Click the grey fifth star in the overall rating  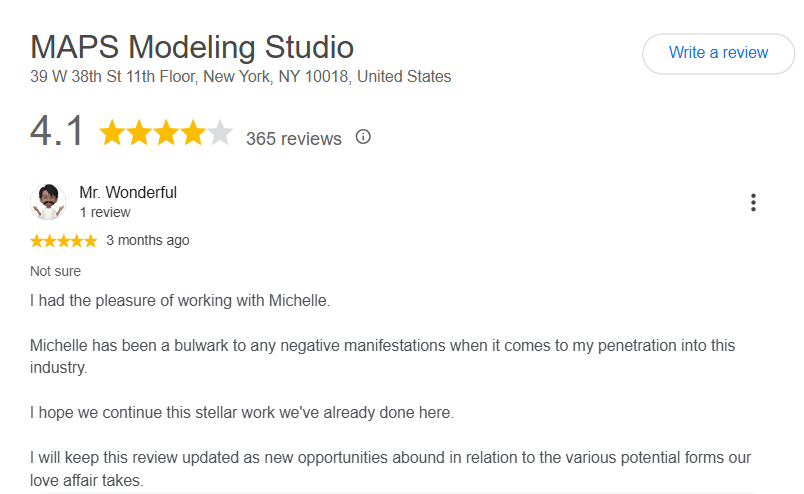coord(219,133)
